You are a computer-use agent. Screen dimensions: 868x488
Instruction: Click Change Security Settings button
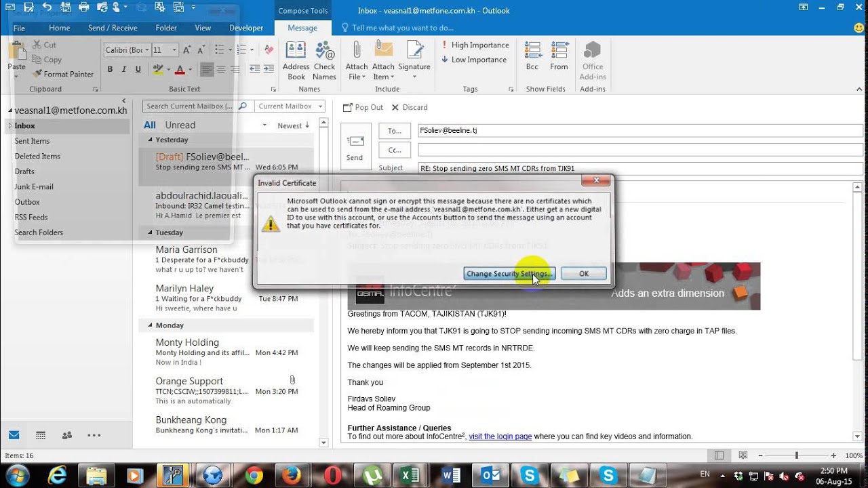coord(509,274)
